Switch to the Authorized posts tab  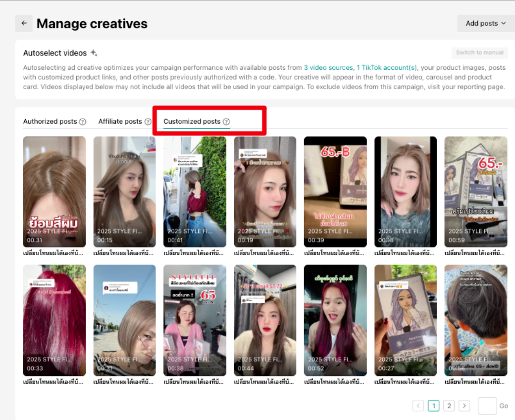coord(50,121)
